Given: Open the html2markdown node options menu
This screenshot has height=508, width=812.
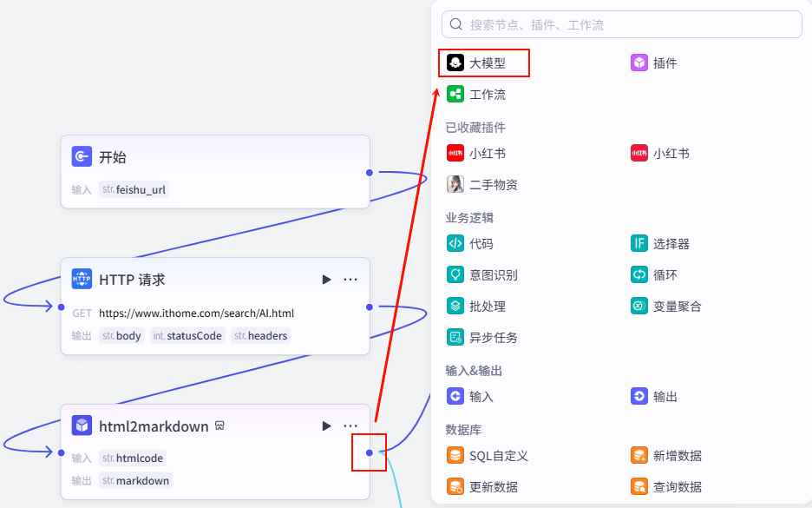Looking at the screenshot, I should 350,426.
